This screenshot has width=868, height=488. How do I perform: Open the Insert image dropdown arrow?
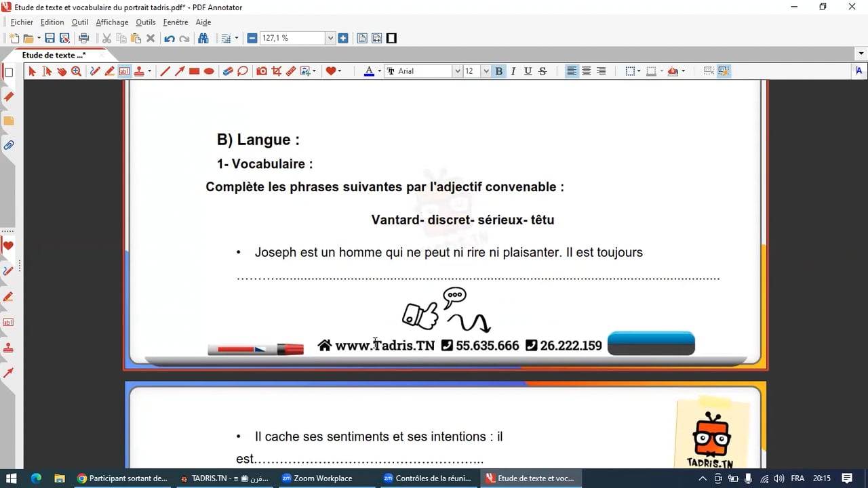click(314, 71)
